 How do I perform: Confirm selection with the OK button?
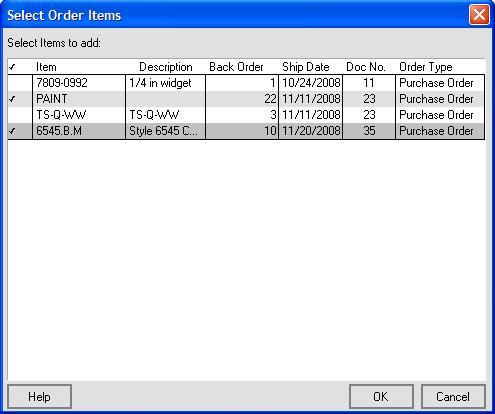[x=381, y=397]
